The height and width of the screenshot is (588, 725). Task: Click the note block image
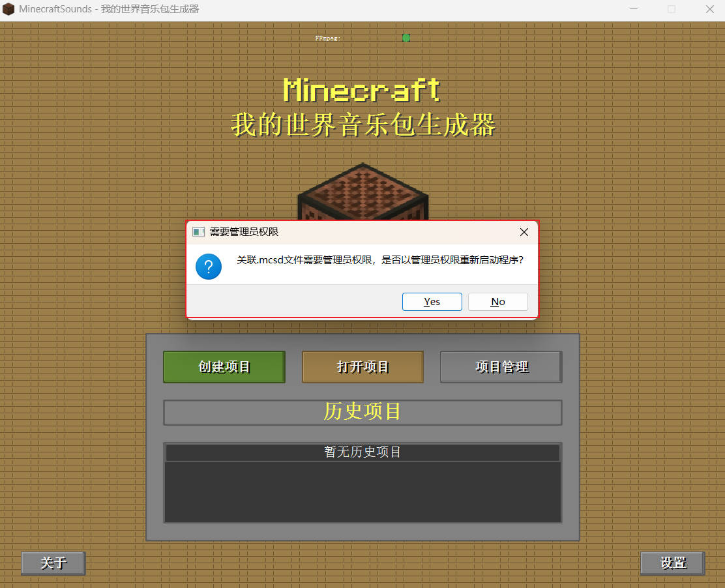pyautogui.click(x=363, y=196)
